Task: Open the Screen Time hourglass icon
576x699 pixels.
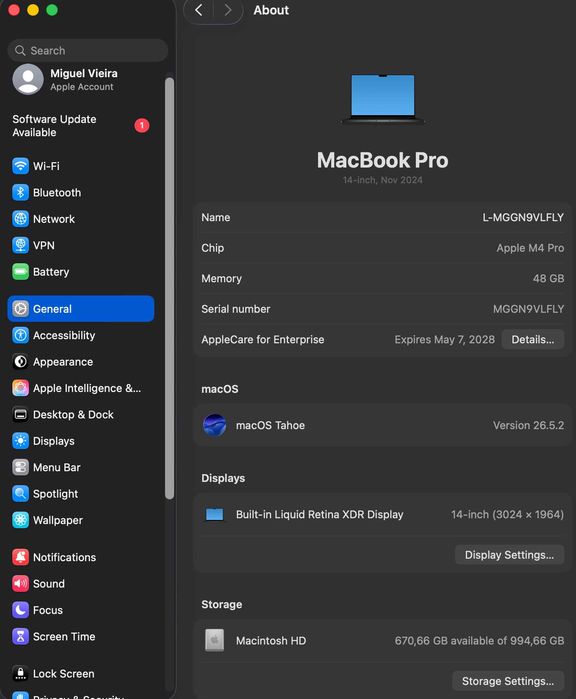Action: (21, 637)
